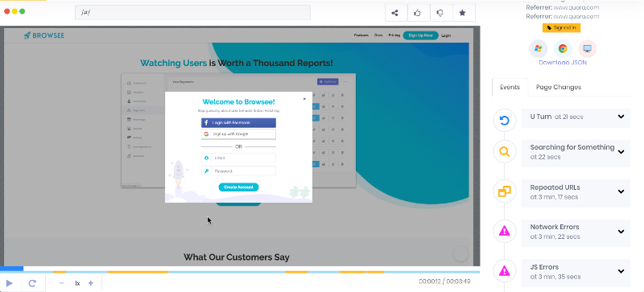Click the desktop monitor icon
This screenshot has width=644, height=292.
click(x=588, y=49)
